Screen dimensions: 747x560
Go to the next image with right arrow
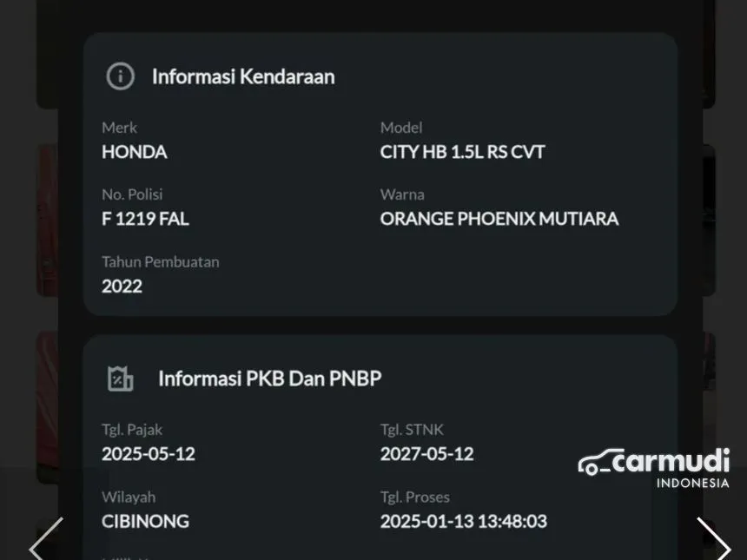click(x=712, y=540)
